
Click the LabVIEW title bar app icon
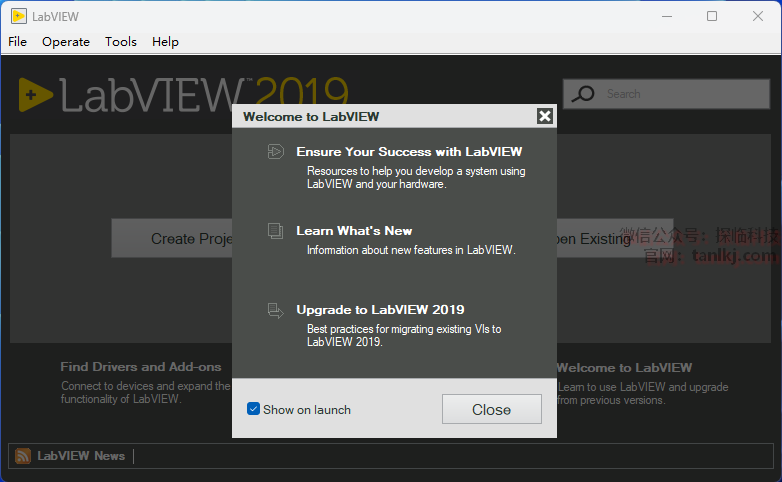pyautogui.click(x=18, y=16)
